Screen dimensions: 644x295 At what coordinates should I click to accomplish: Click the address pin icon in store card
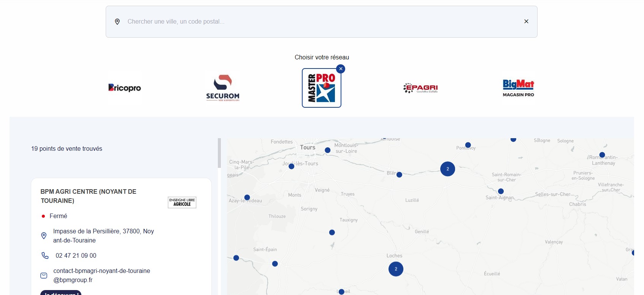coord(44,236)
